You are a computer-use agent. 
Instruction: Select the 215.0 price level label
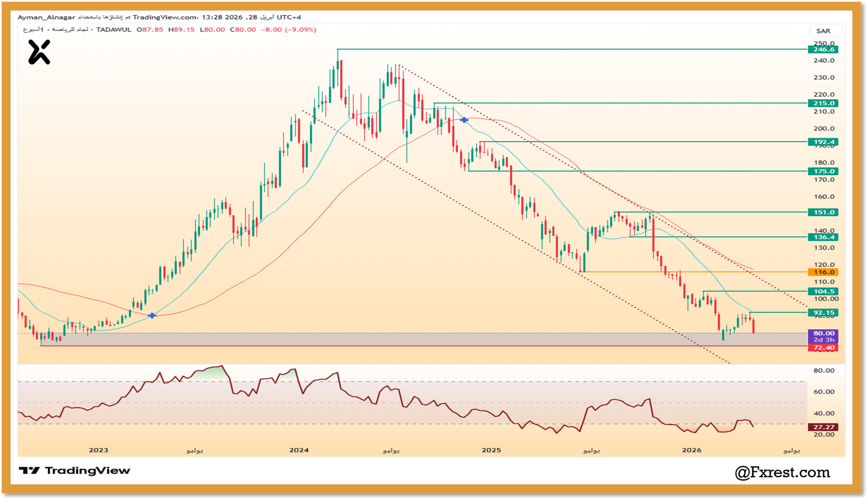[824, 103]
